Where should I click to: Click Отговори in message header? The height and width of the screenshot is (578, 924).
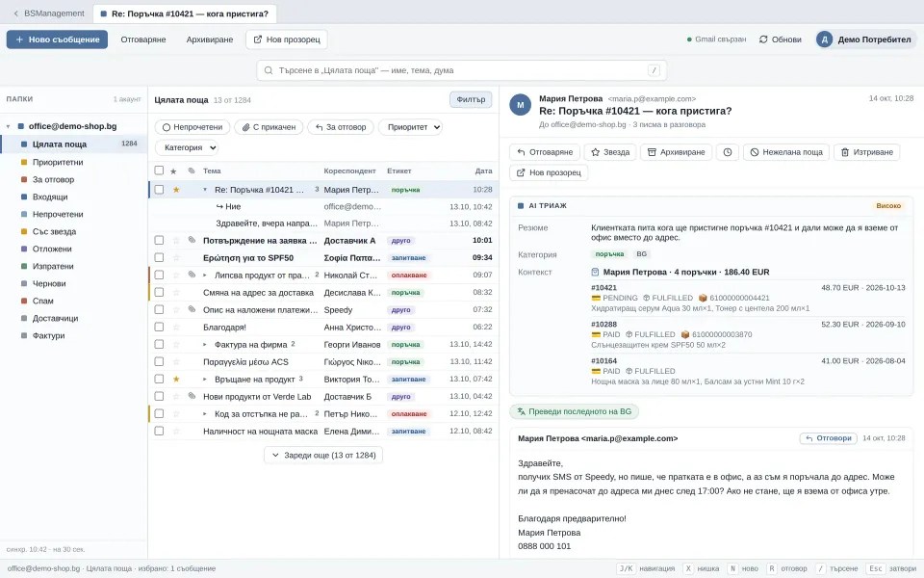point(828,438)
